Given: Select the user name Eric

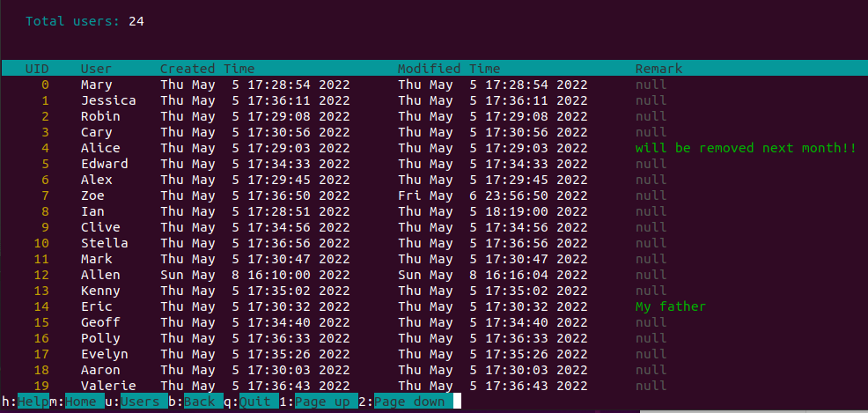Looking at the screenshot, I should pos(96,306).
